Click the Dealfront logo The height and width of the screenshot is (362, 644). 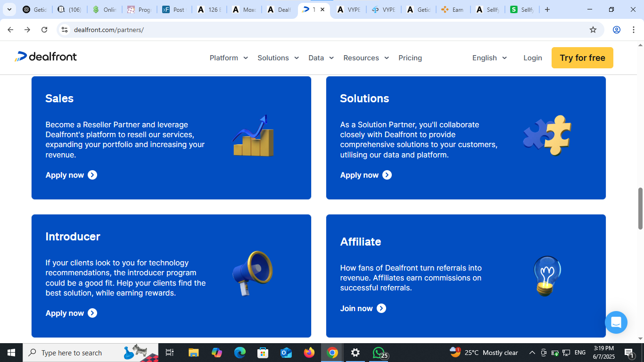pos(46,57)
